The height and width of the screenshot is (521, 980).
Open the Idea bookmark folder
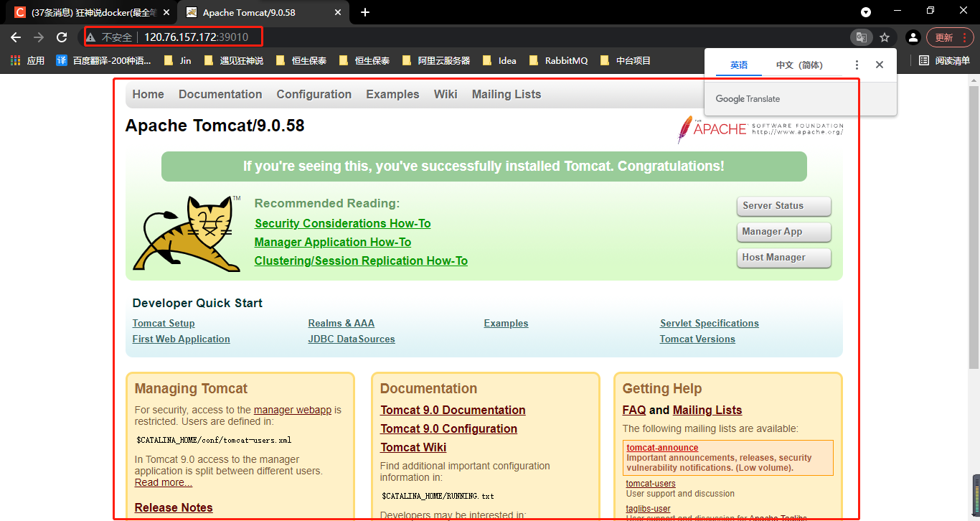pos(500,61)
